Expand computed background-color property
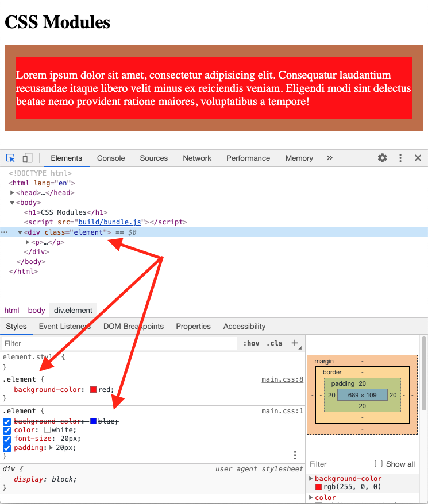The image size is (428, 504). click(x=311, y=478)
